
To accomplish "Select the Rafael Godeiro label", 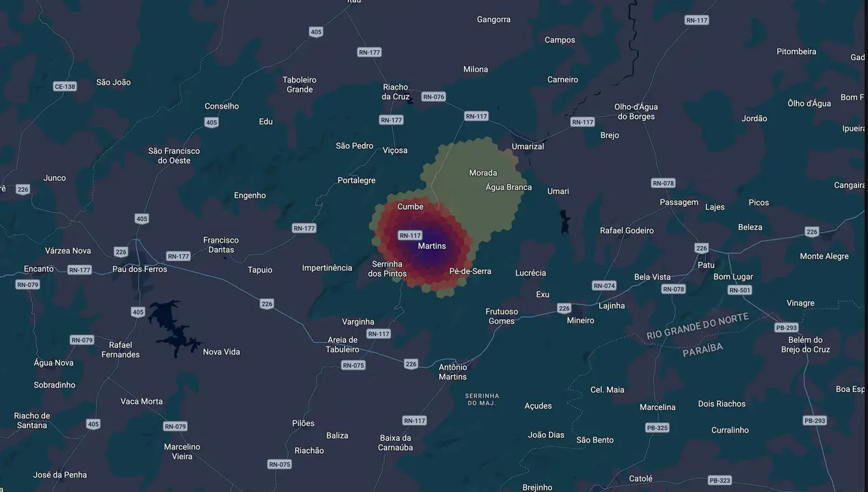I will [x=627, y=231].
